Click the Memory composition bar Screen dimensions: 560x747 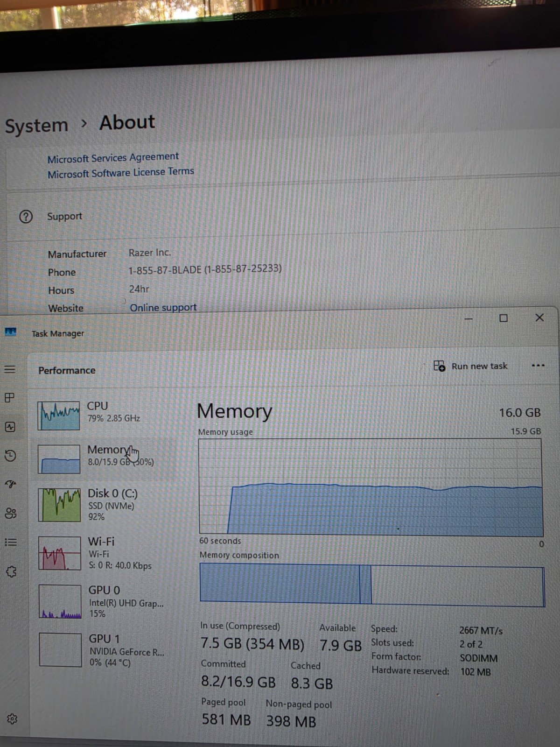(x=372, y=585)
